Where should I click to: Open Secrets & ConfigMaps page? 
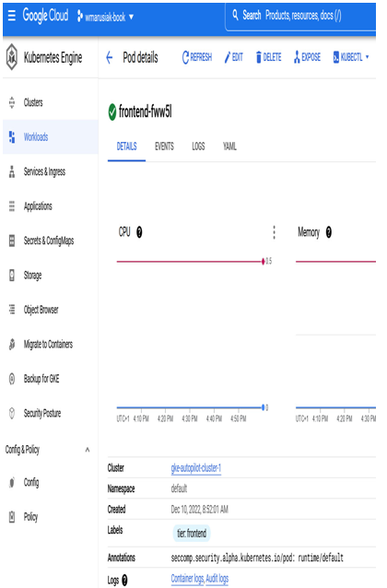[51, 241]
